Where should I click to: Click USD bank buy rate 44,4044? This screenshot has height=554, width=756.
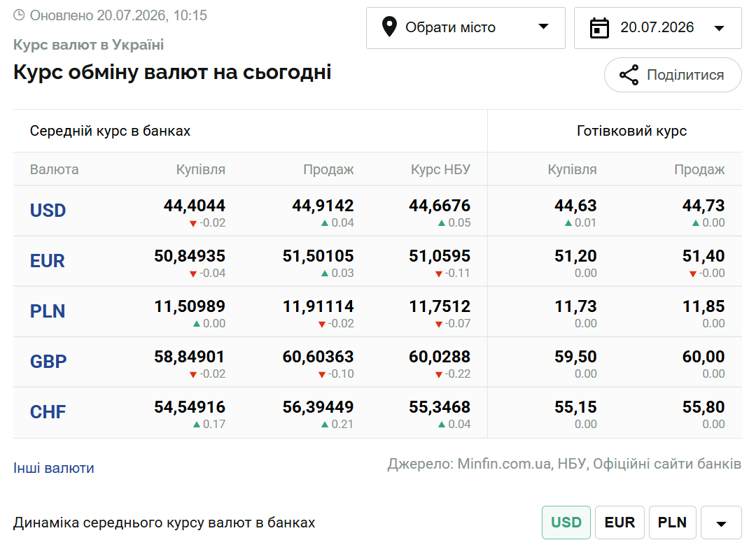pos(195,206)
